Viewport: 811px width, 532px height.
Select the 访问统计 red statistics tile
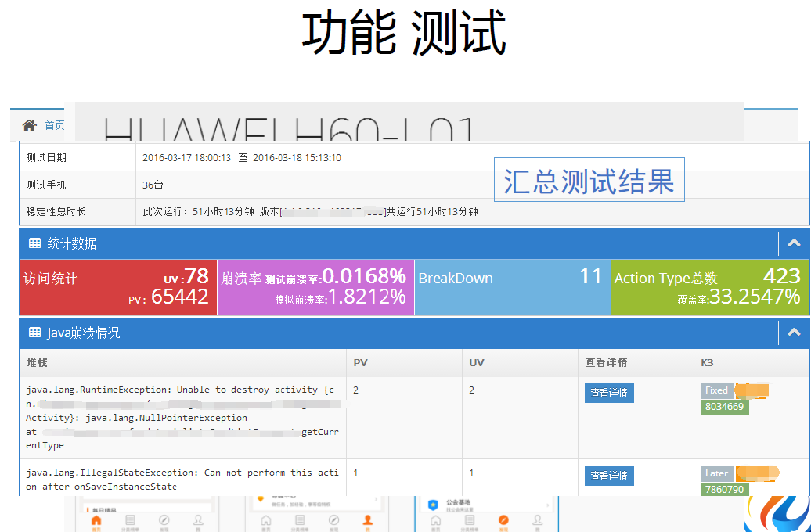tap(118, 287)
